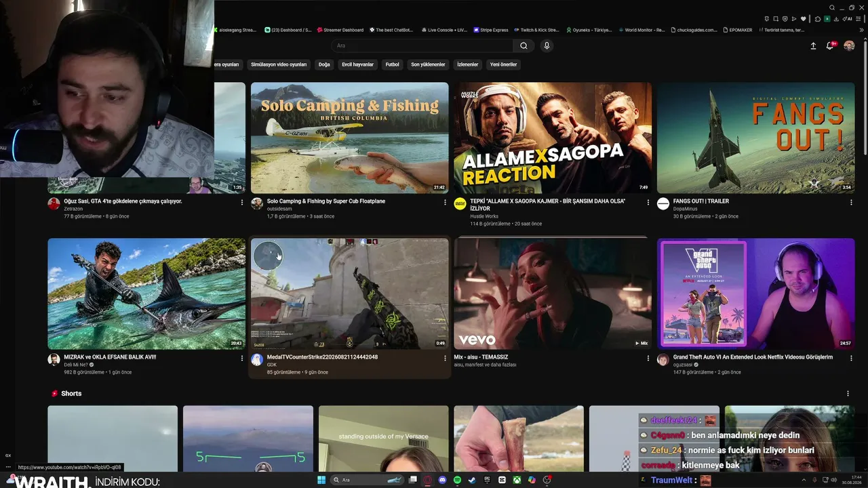Viewport: 868px width, 488px height.
Task: Open YouTube notifications bell
Action: (x=829, y=45)
